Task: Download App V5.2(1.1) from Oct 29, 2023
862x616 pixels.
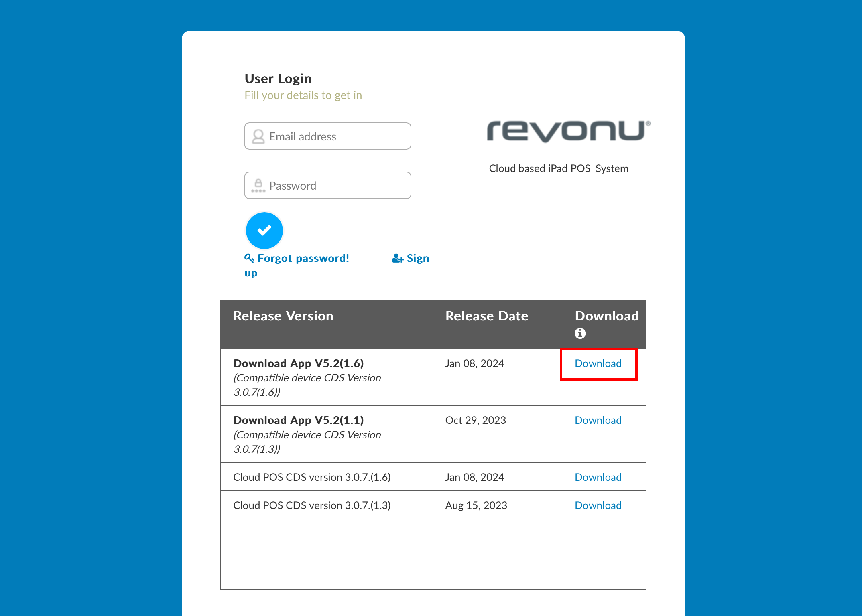Action: (x=598, y=420)
